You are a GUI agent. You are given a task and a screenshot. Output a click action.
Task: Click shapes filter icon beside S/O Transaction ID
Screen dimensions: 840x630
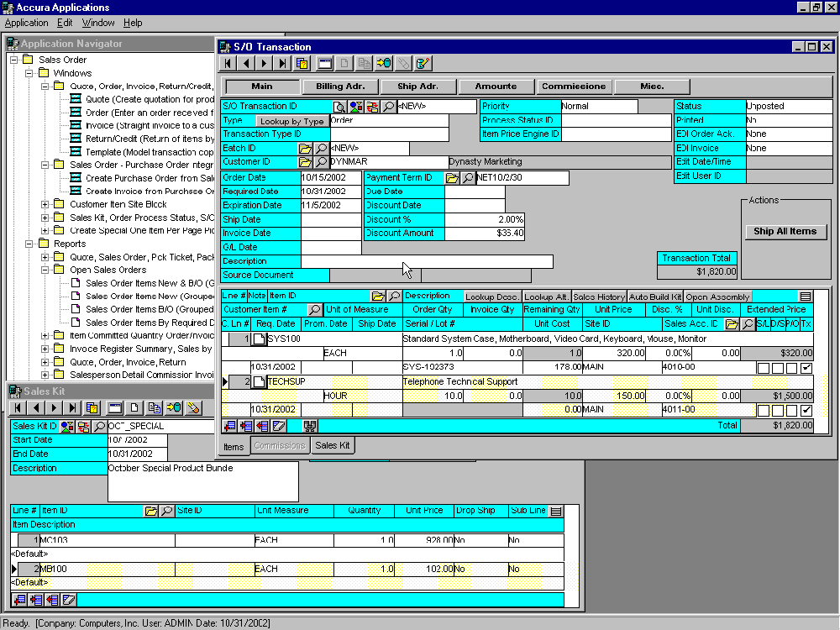click(355, 107)
